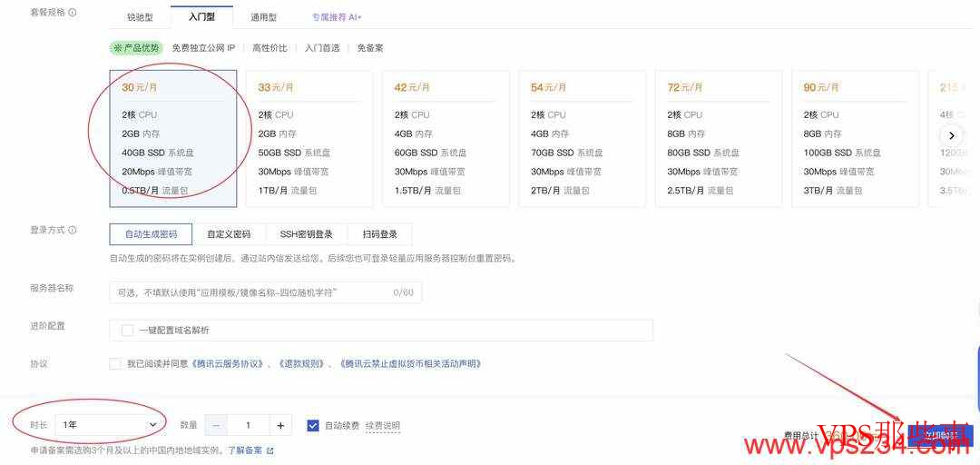Increase quantity with the plus button

click(x=280, y=426)
